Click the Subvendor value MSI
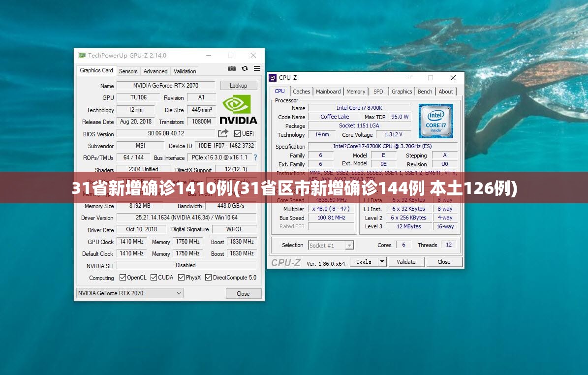This screenshot has height=375, width=588. tap(140, 146)
